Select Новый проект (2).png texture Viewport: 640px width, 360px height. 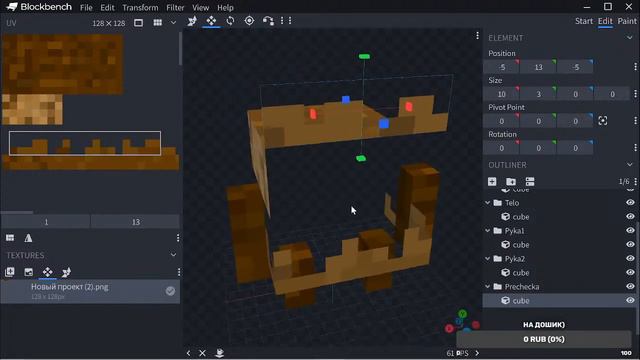tap(90, 291)
